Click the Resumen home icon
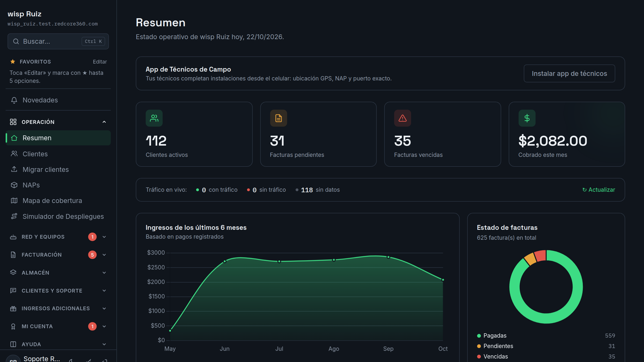The height and width of the screenshot is (362, 644). [x=14, y=138]
